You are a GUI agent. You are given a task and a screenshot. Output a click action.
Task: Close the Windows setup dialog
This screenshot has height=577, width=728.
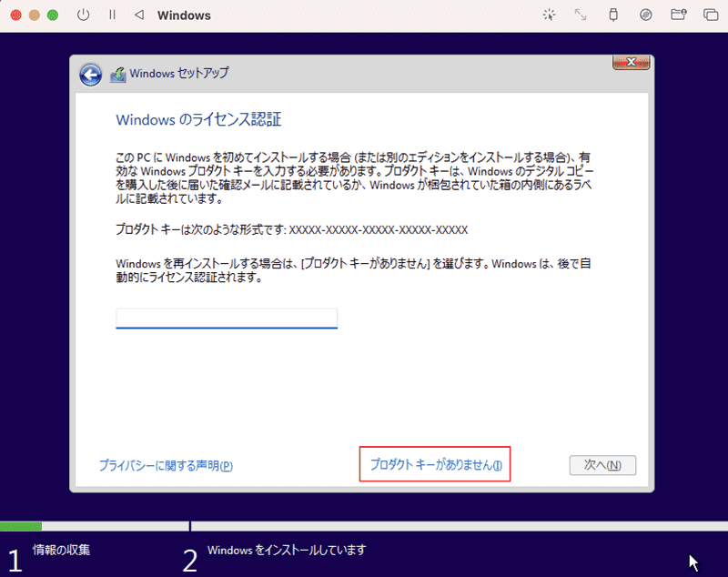(x=631, y=62)
